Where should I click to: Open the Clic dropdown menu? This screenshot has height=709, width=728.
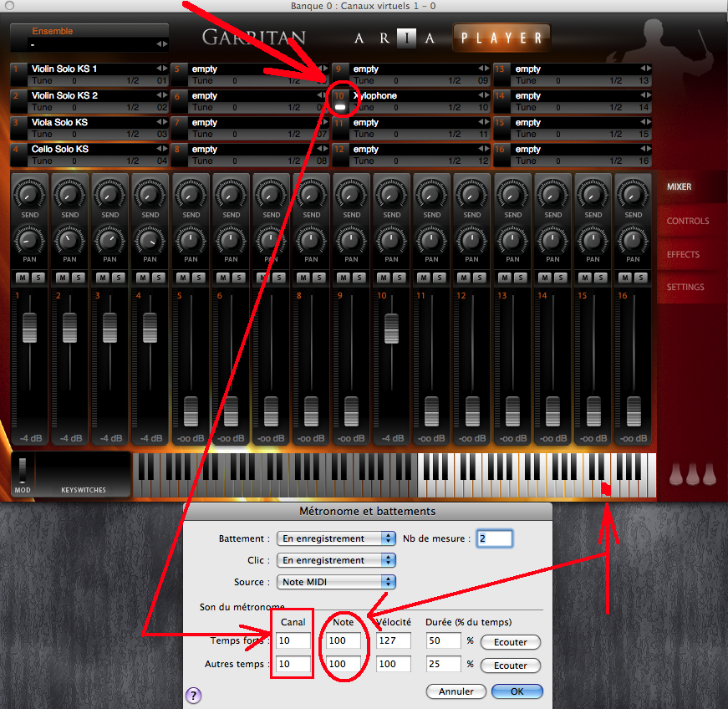point(337,560)
